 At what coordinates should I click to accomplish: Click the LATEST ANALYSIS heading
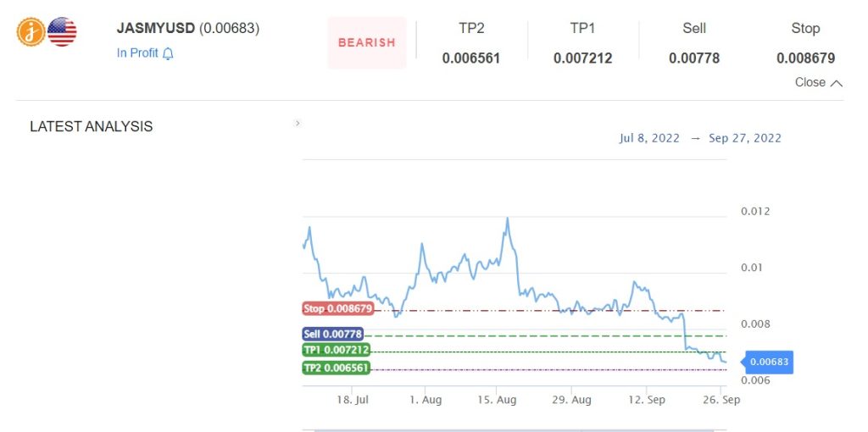[x=92, y=127]
